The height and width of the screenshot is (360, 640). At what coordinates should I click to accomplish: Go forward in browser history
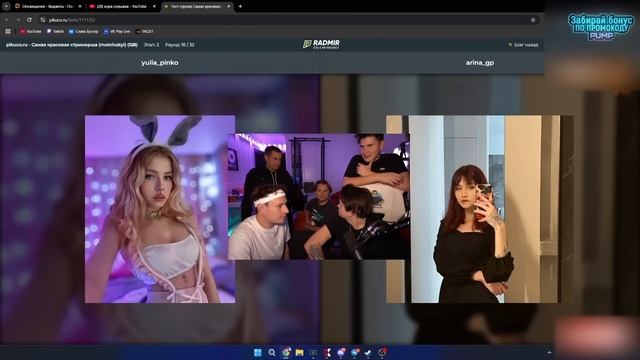pos(18,20)
